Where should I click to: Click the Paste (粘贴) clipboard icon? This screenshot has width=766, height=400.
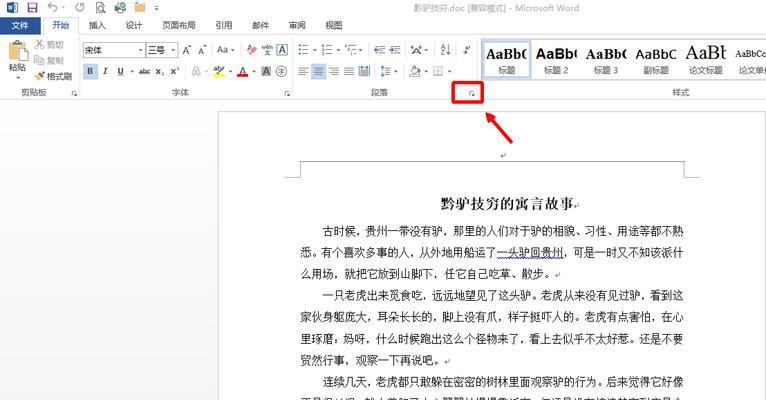[x=17, y=56]
